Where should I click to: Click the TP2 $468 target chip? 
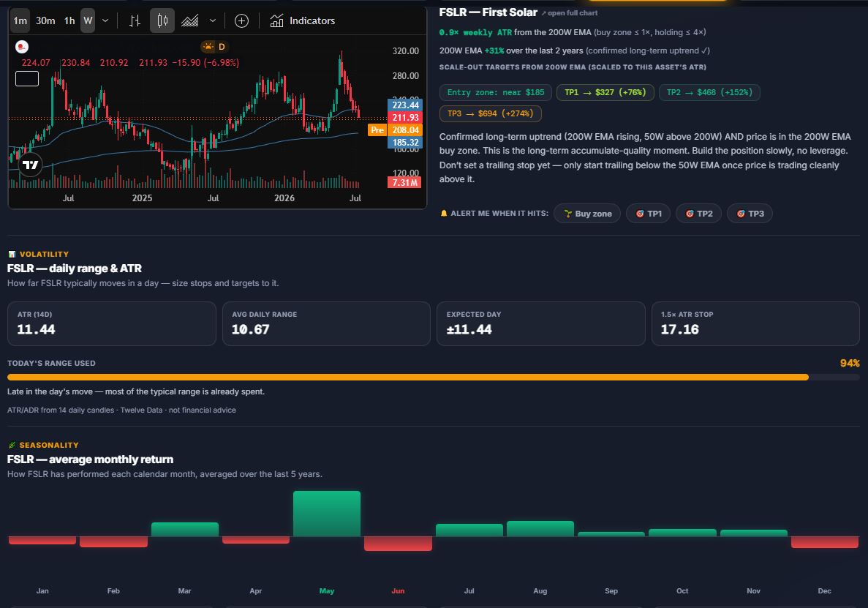click(709, 92)
